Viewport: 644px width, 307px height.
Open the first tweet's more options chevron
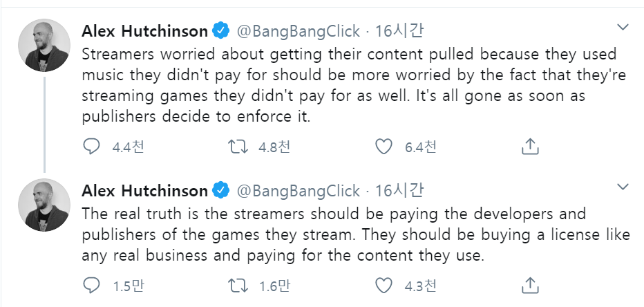coord(623,28)
